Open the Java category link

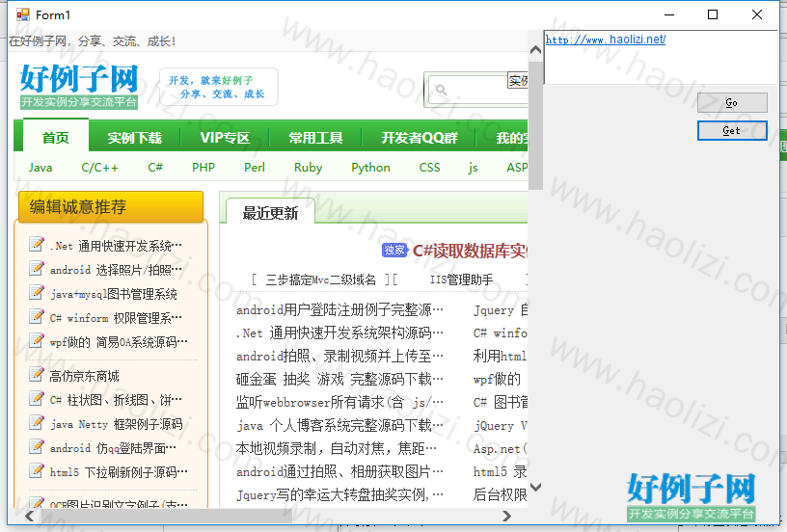pyautogui.click(x=41, y=168)
